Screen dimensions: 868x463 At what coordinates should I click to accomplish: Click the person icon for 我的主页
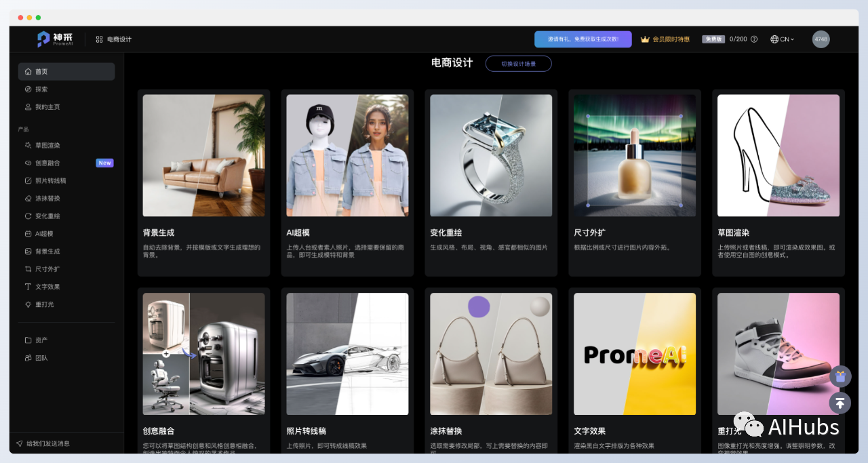(28, 107)
